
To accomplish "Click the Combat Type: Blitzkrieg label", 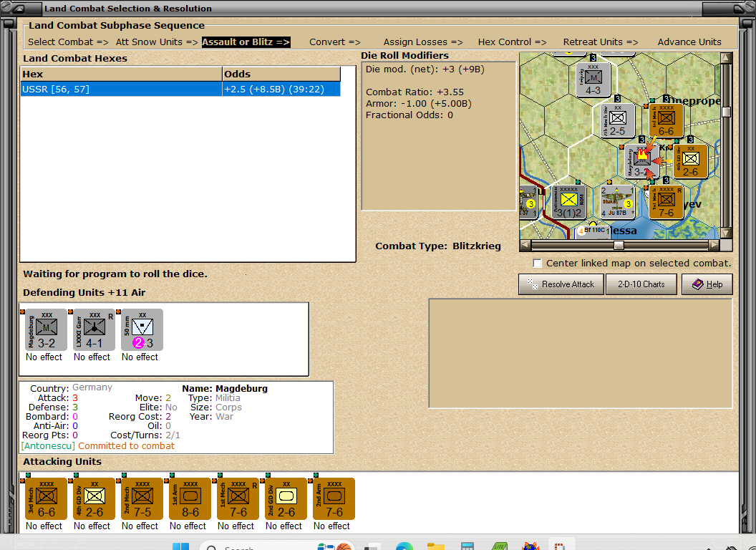I will [x=438, y=246].
